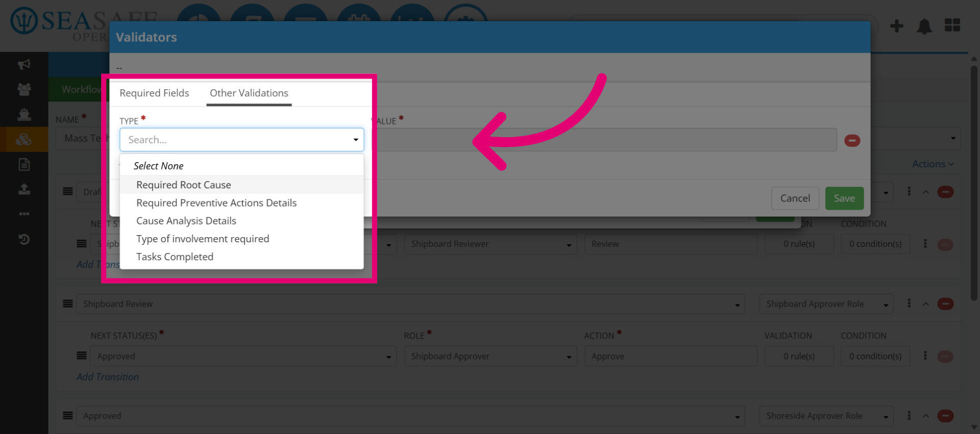
Task: Open the Actions menu link
Action: [x=933, y=164]
